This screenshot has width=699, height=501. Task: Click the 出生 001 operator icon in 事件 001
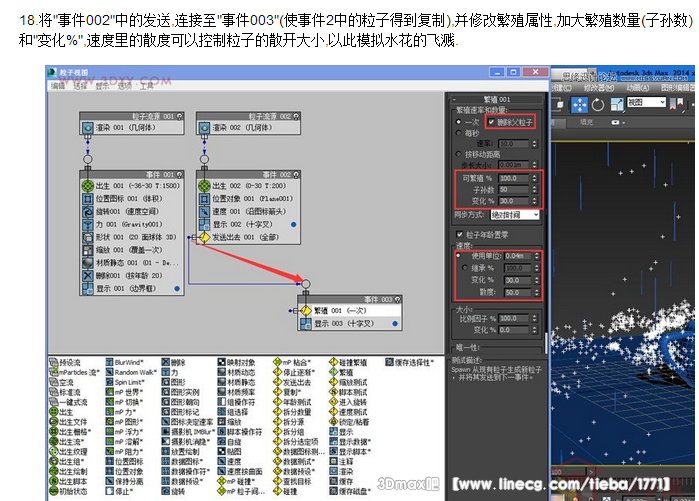87,185
